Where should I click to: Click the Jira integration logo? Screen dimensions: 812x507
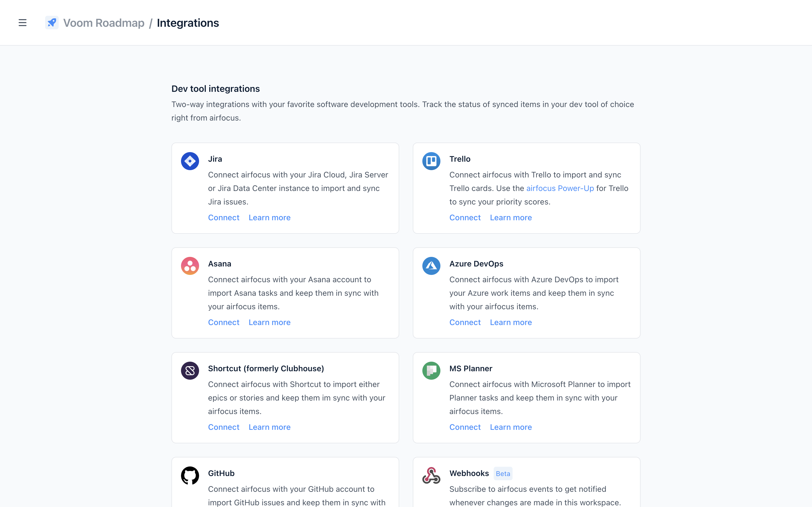click(190, 161)
